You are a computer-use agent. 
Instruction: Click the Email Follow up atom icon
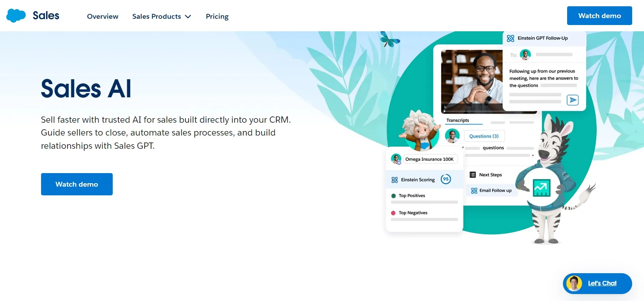474,190
